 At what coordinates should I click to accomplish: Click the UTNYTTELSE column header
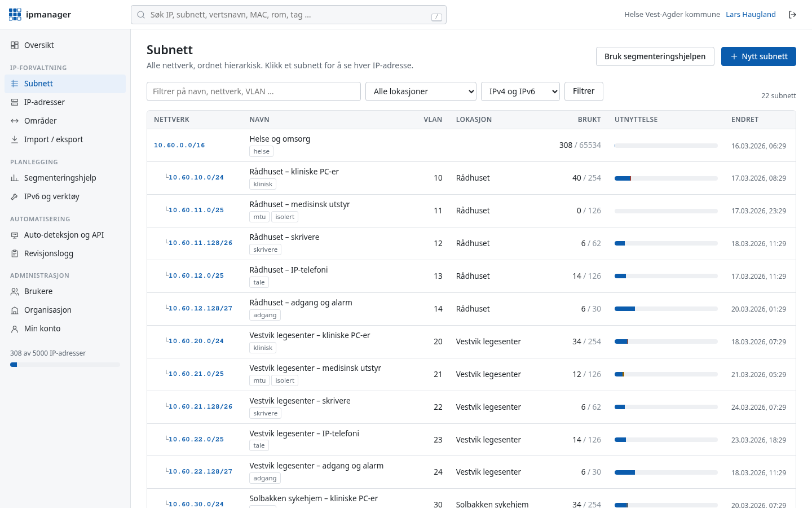[x=636, y=120]
